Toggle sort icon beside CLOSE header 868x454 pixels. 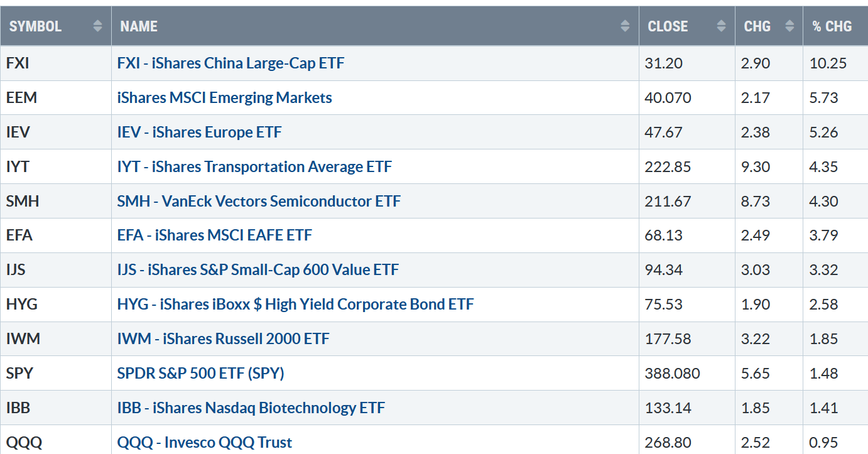(720, 26)
